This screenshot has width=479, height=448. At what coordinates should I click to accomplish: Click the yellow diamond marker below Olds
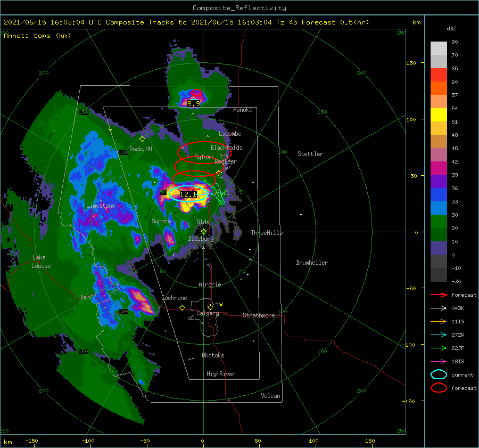203,232
